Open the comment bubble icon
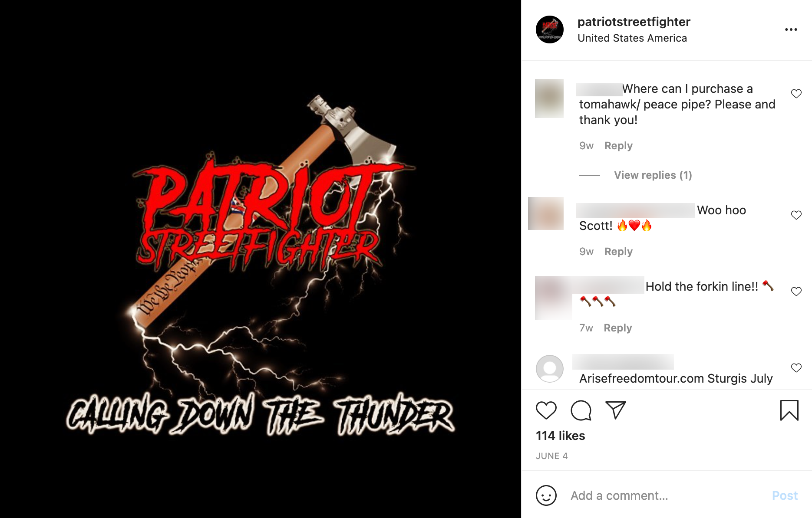 (x=581, y=410)
